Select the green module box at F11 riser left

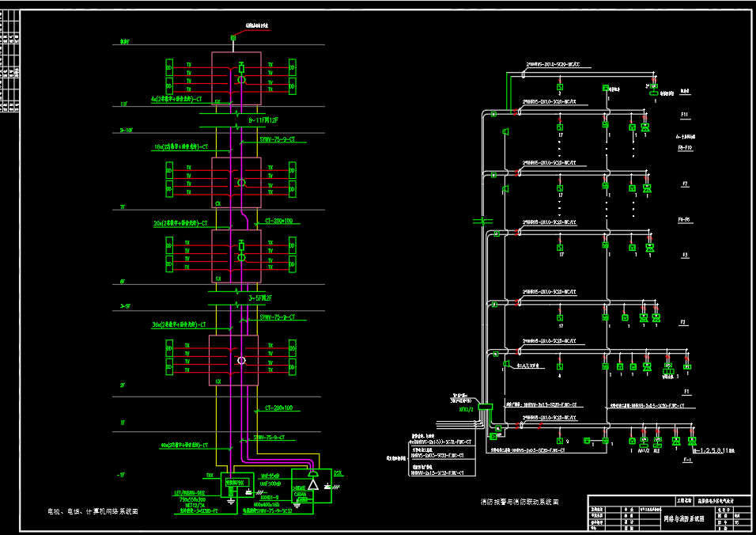493,114
